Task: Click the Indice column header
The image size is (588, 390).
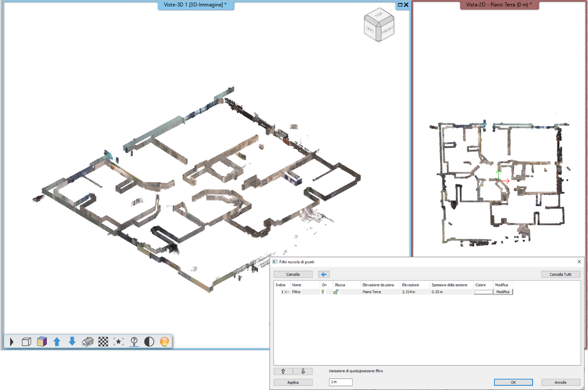Action: tap(281, 285)
